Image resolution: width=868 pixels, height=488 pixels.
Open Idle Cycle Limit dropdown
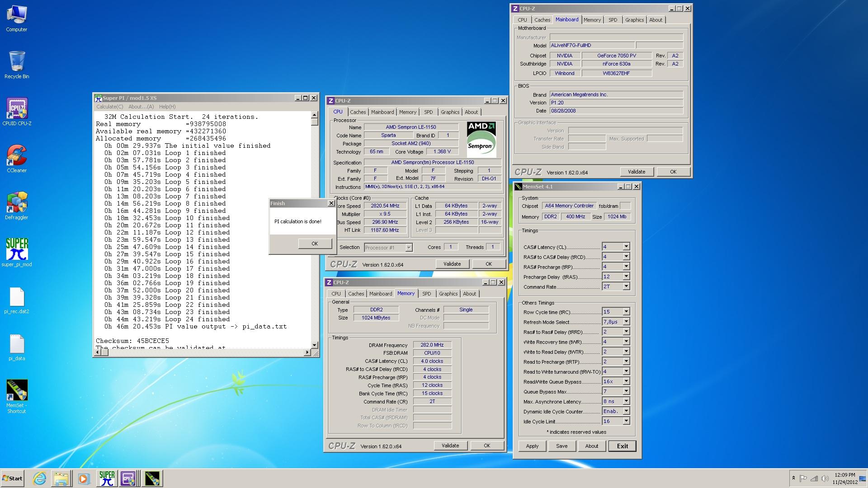[x=626, y=421]
